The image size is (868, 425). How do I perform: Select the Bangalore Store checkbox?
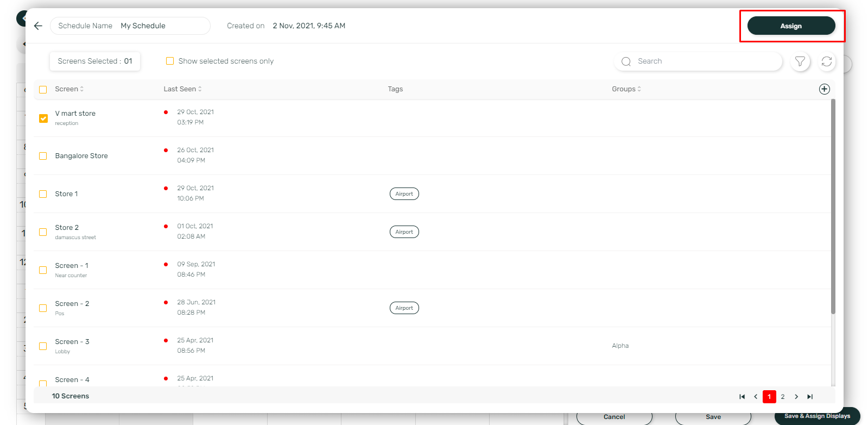[x=43, y=156]
